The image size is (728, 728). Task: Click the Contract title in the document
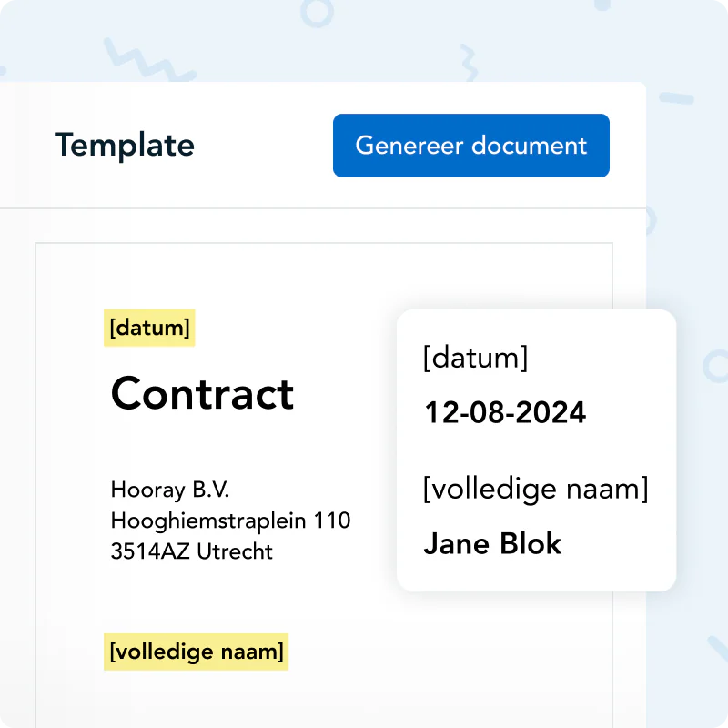(x=202, y=394)
